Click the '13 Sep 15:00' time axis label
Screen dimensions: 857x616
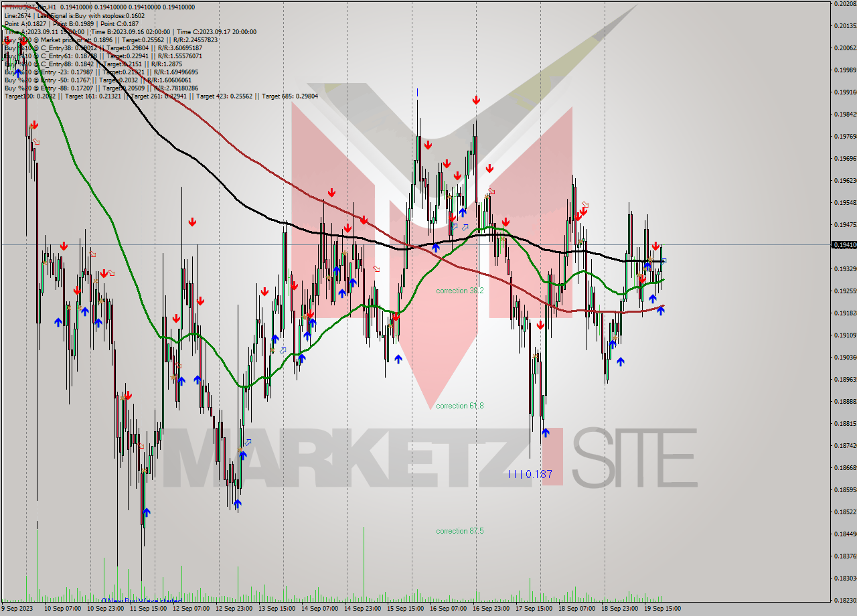tap(277, 609)
